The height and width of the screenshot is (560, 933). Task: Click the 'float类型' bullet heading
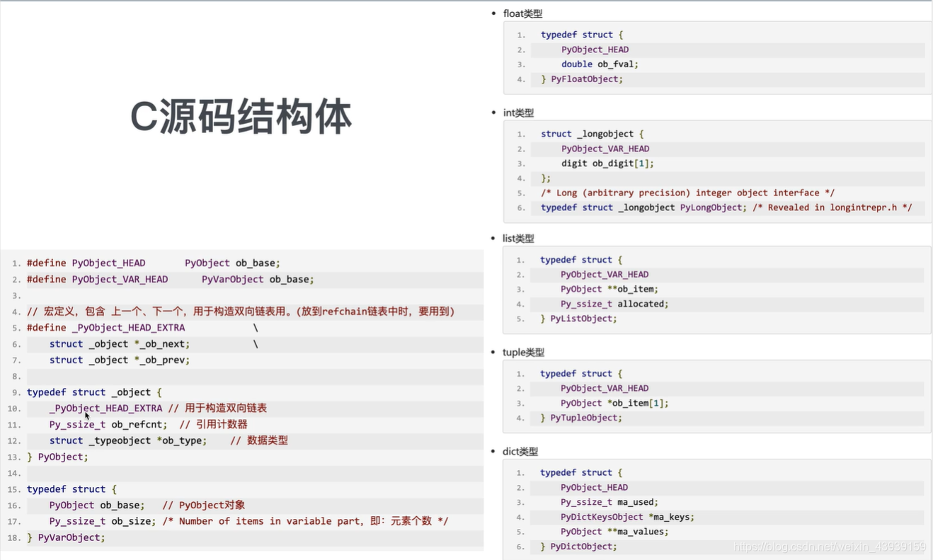pos(522,13)
